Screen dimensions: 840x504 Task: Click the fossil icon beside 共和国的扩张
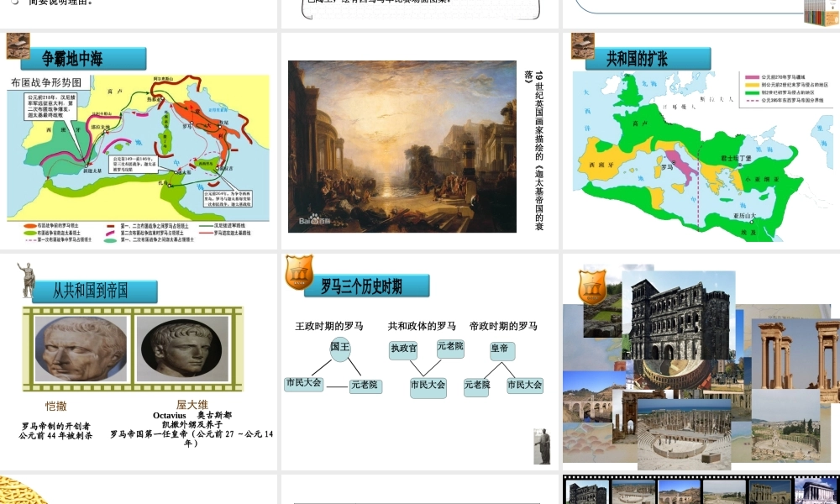pos(583,46)
